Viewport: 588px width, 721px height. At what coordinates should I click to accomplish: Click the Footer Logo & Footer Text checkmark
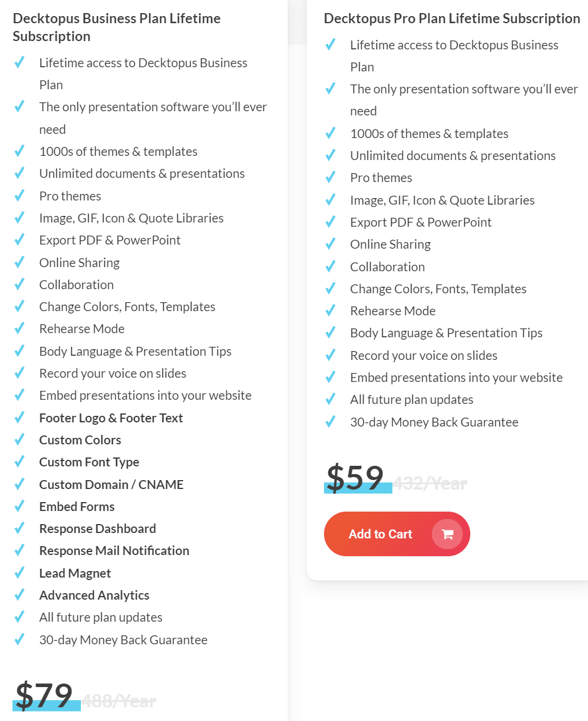pyautogui.click(x=20, y=417)
